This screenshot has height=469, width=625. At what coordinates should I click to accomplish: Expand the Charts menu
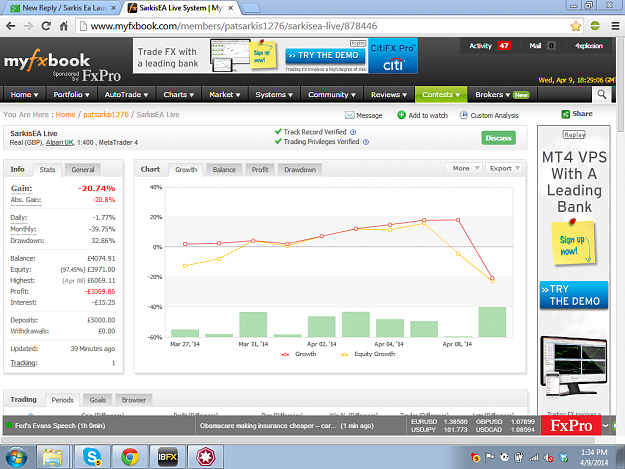pyautogui.click(x=179, y=94)
